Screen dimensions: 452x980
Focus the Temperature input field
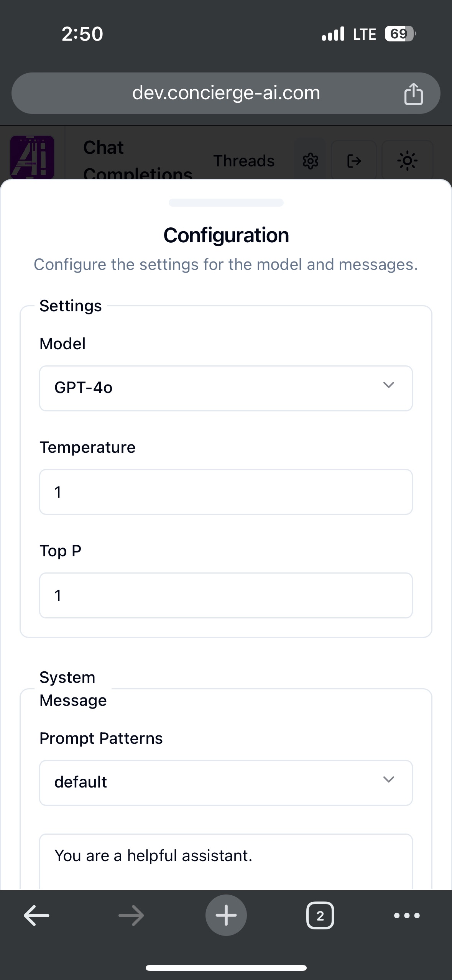(226, 492)
